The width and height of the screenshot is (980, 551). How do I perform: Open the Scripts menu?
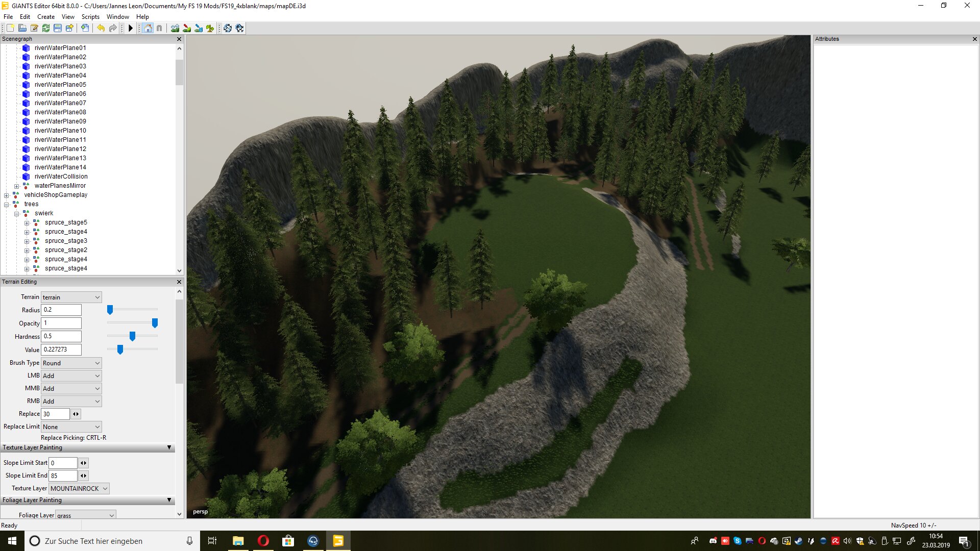click(x=90, y=17)
